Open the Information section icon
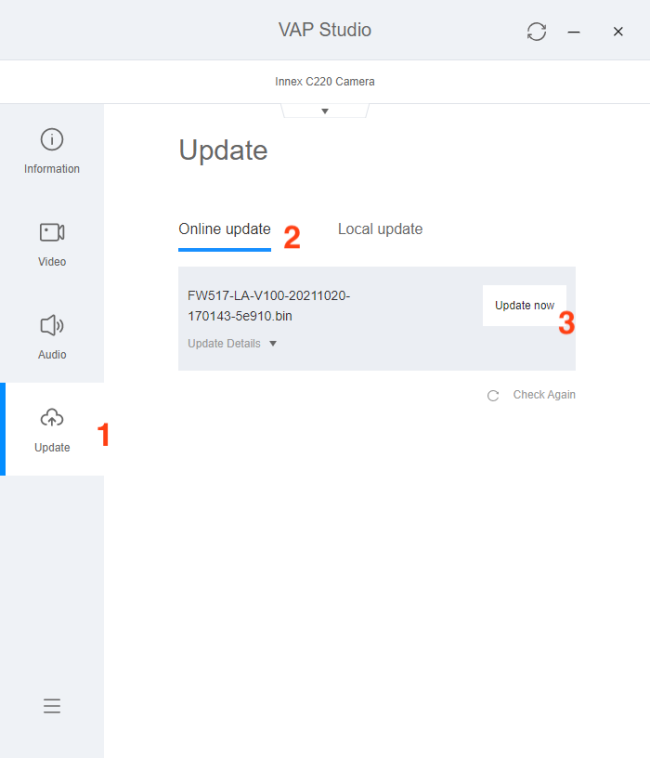Screen dimensions: 650x758 (52, 140)
